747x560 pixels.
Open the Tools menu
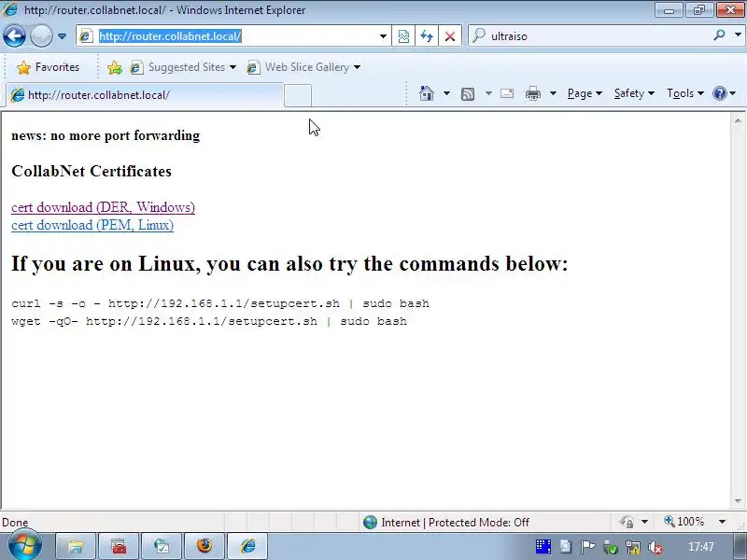[685, 93]
